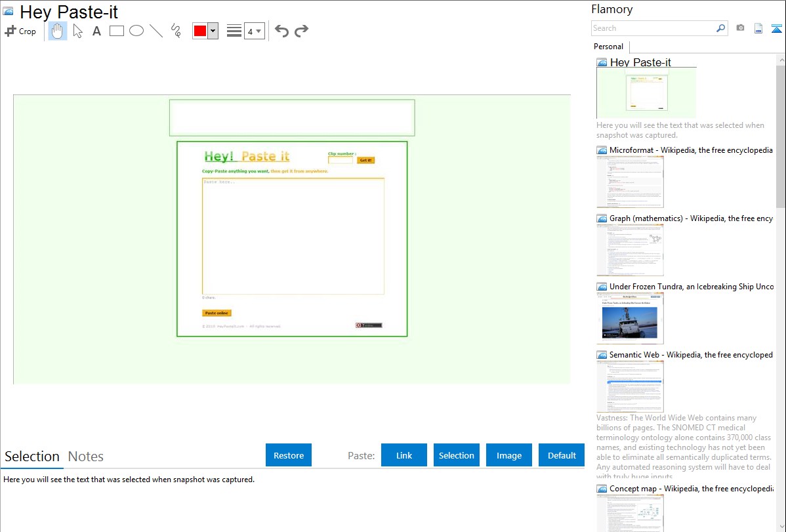Click the Vastness description text in sidebar
The image size is (786, 532).
684,447
